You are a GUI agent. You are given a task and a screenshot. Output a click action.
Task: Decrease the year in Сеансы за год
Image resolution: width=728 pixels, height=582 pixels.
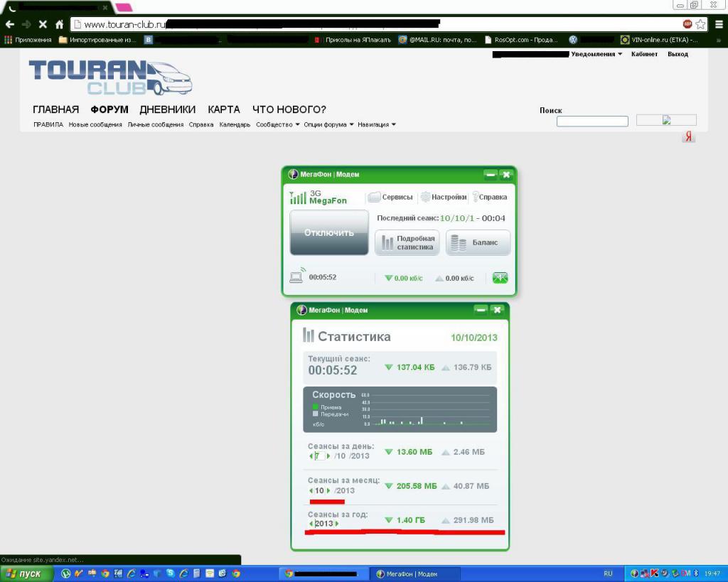click(311, 524)
